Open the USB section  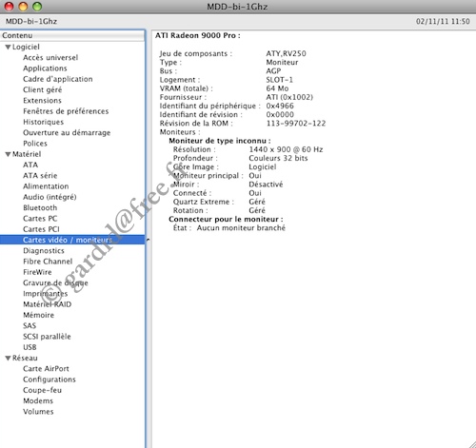pyautogui.click(x=30, y=347)
